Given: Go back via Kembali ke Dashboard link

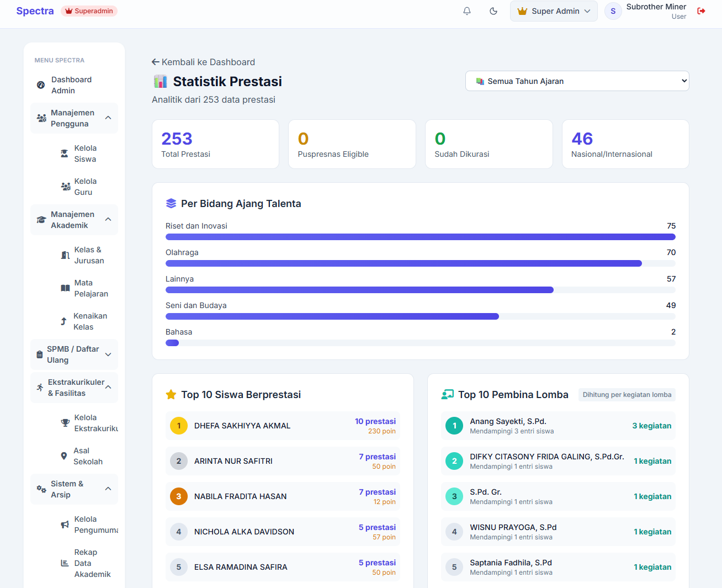Looking at the screenshot, I should (203, 62).
